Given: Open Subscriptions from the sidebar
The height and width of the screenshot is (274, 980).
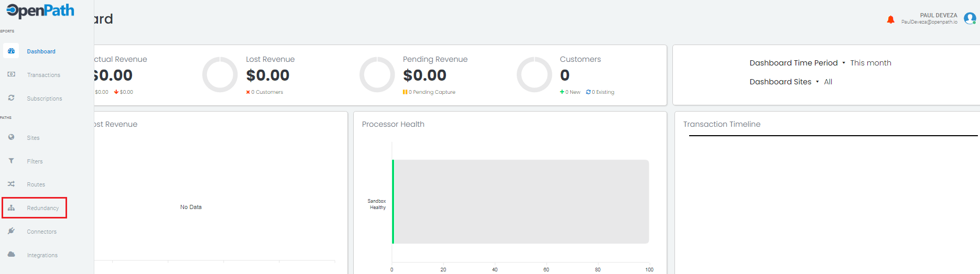Looking at the screenshot, I should point(45,98).
